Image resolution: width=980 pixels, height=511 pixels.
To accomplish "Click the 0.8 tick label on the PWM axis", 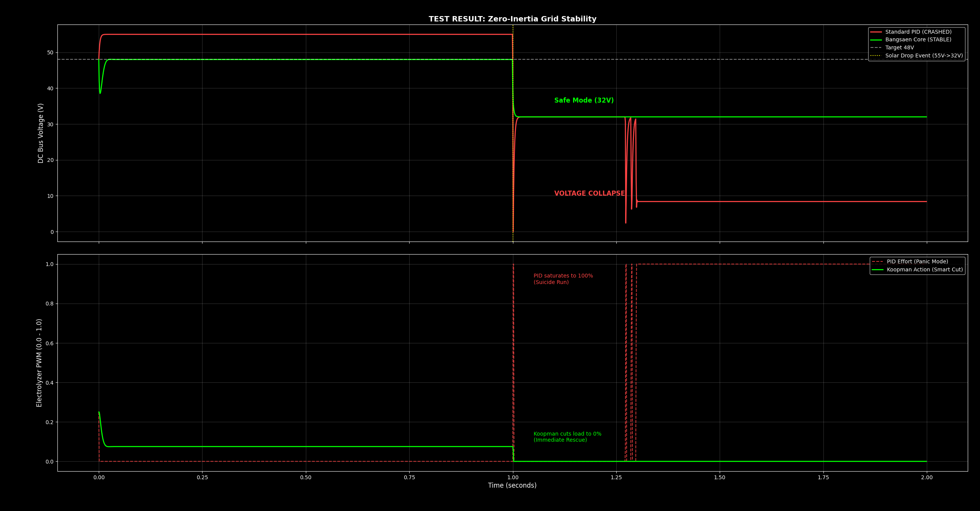I will (50, 304).
